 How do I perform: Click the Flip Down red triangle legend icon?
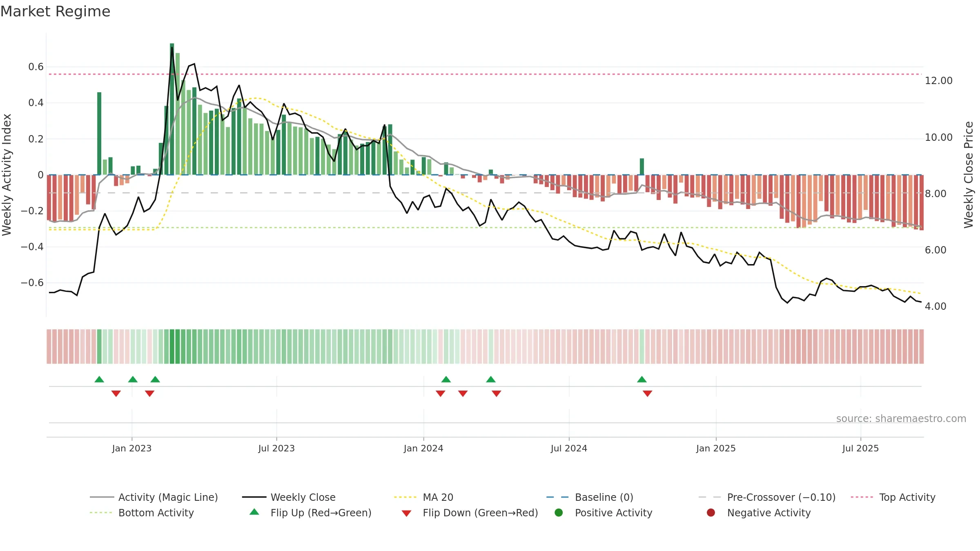pyautogui.click(x=406, y=513)
